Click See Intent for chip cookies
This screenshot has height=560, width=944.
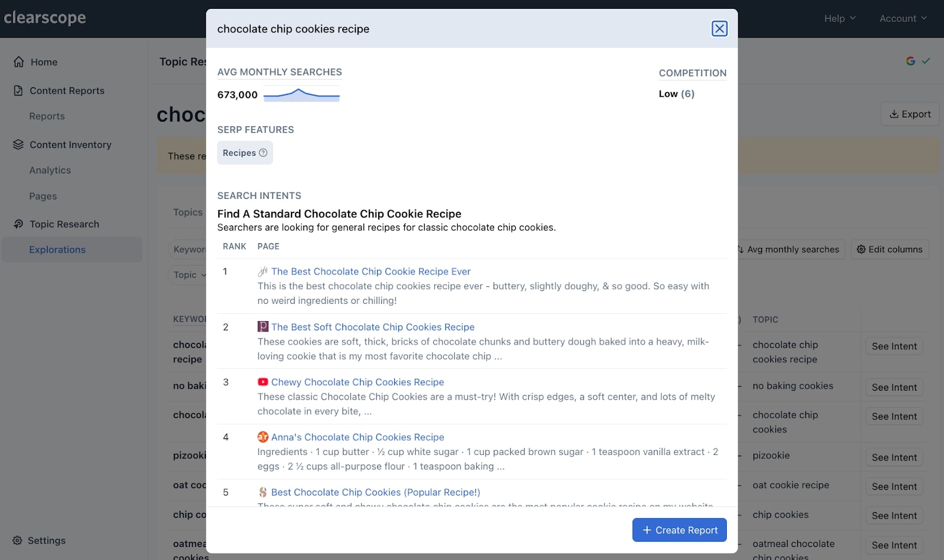(894, 516)
